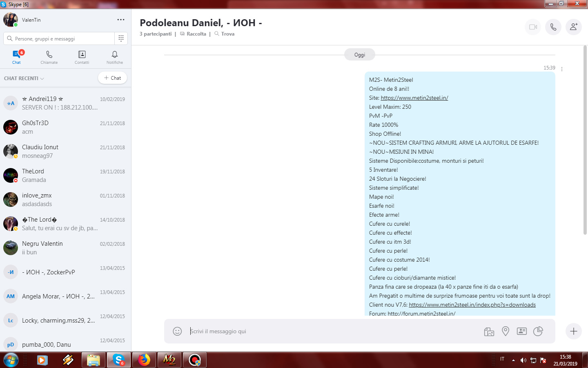Open the Angela Morar group chat
The height and width of the screenshot is (368, 588).
tap(65, 296)
